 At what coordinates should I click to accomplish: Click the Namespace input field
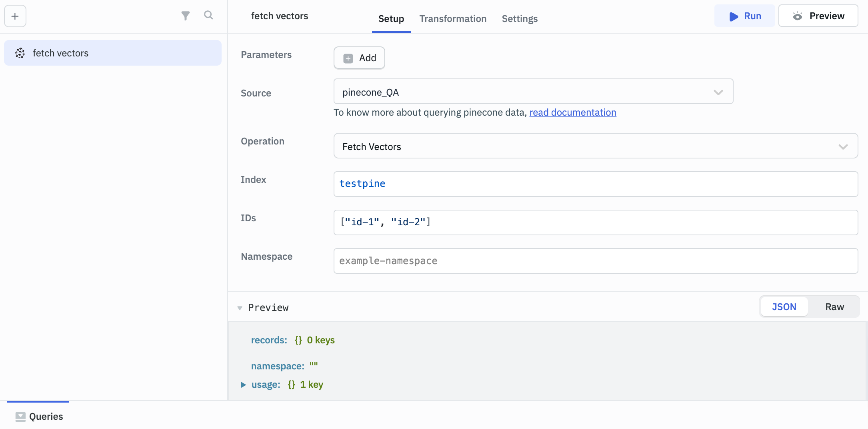tap(596, 261)
